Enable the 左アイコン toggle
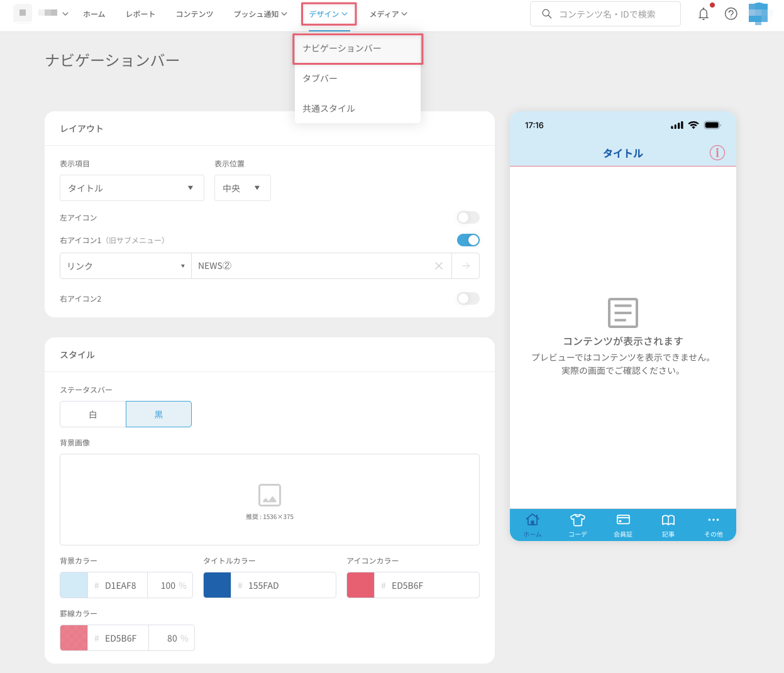This screenshot has height=673, width=784. tap(468, 217)
